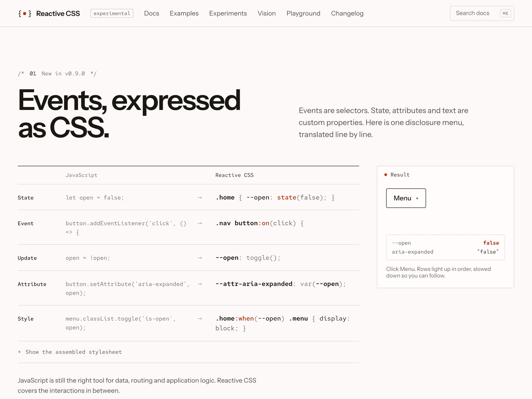Select the State row label
Image resolution: width=532 pixels, height=399 pixels.
pyautogui.click(x=25, y=198)
